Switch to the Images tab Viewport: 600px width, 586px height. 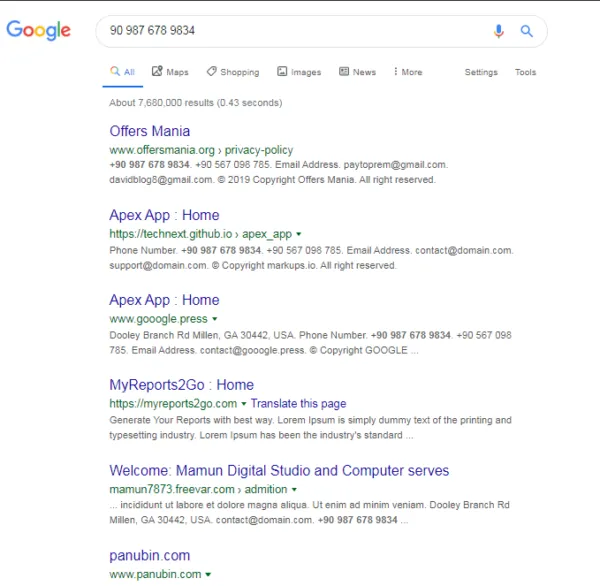point(299,72)
